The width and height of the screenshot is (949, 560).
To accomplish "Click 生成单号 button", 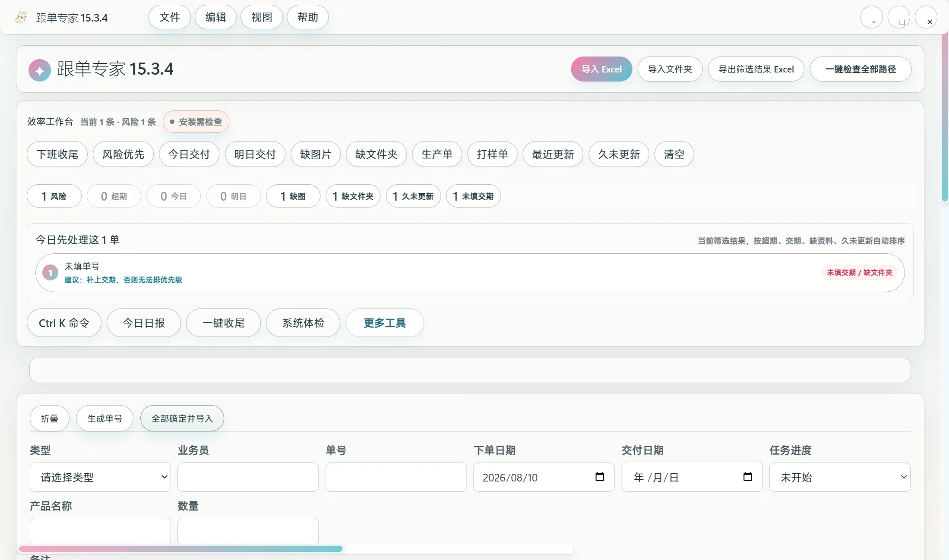I will click(x=105, y=418).
